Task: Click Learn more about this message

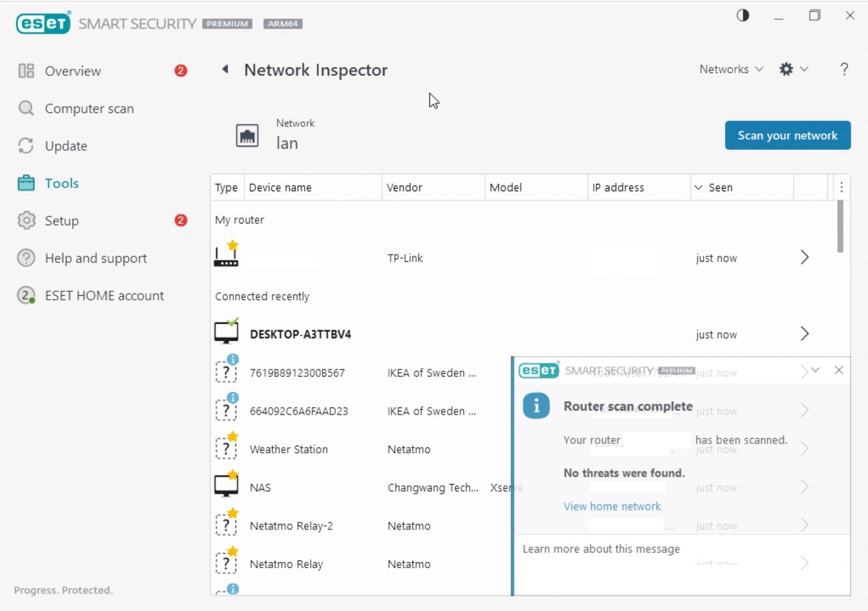Action: (x=601, y=548)
